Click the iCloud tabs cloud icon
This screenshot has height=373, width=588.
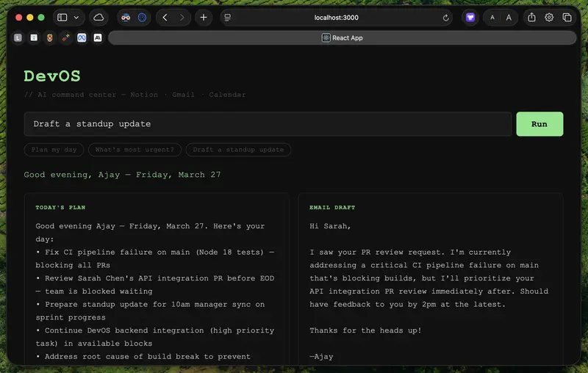click(98, 18)
